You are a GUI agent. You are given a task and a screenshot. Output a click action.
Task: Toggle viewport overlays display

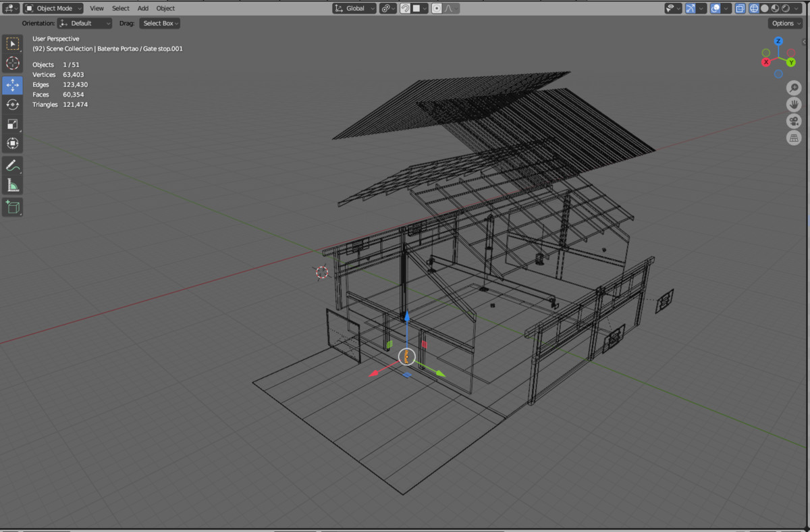point(715,8)
